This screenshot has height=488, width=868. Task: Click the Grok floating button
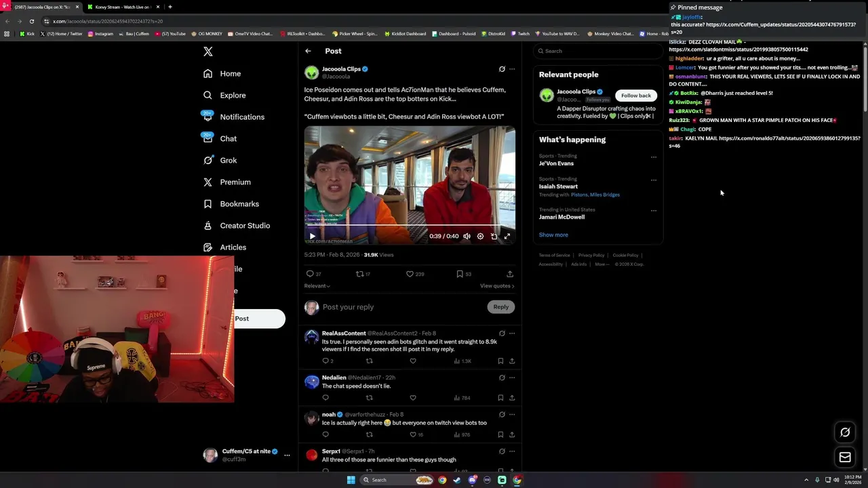[x=845, y=432]
